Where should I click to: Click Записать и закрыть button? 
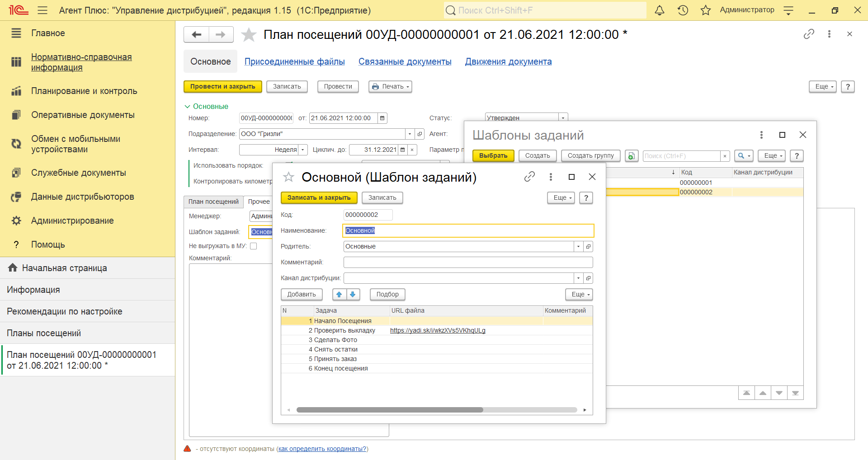click(x=319, y=198)
